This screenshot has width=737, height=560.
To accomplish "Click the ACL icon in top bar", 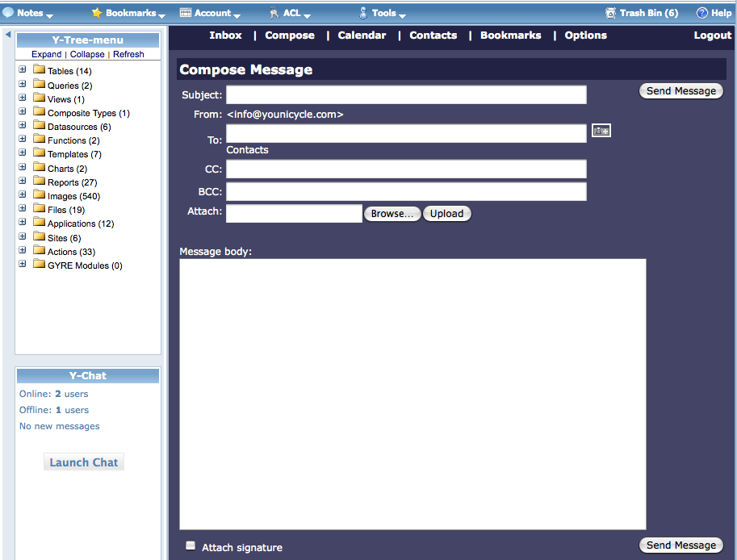I will point(274,13).
